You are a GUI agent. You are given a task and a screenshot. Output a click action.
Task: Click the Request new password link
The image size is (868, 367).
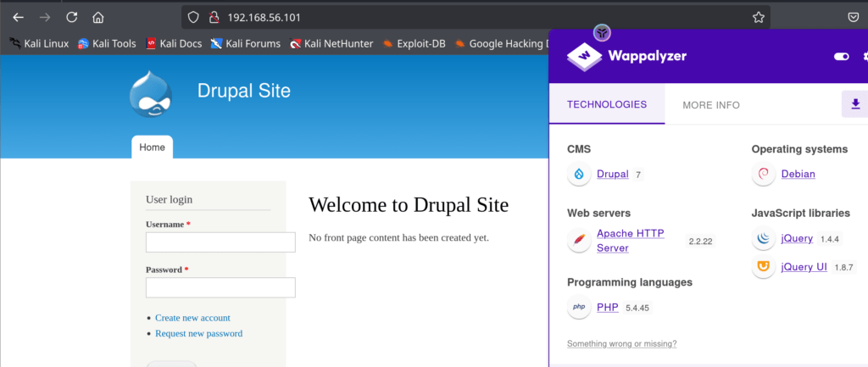(198, 333)
